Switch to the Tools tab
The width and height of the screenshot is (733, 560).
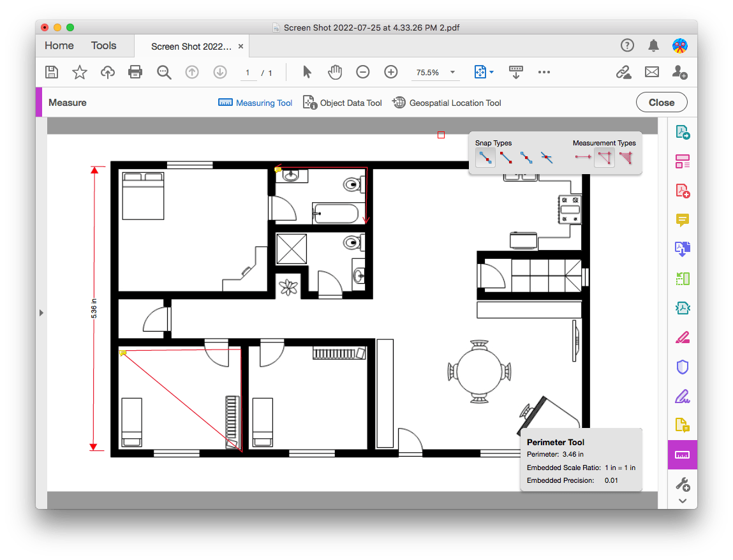pos(103,45)
